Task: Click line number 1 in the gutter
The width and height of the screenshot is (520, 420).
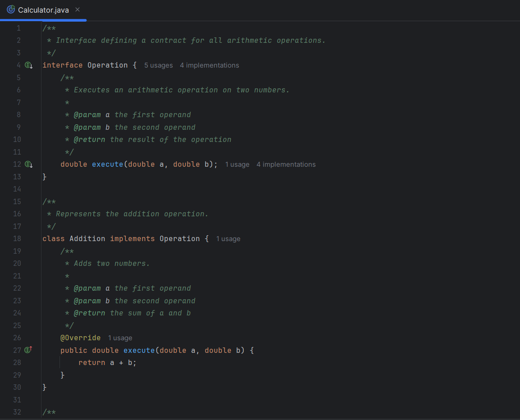Action: click(18, 28)
